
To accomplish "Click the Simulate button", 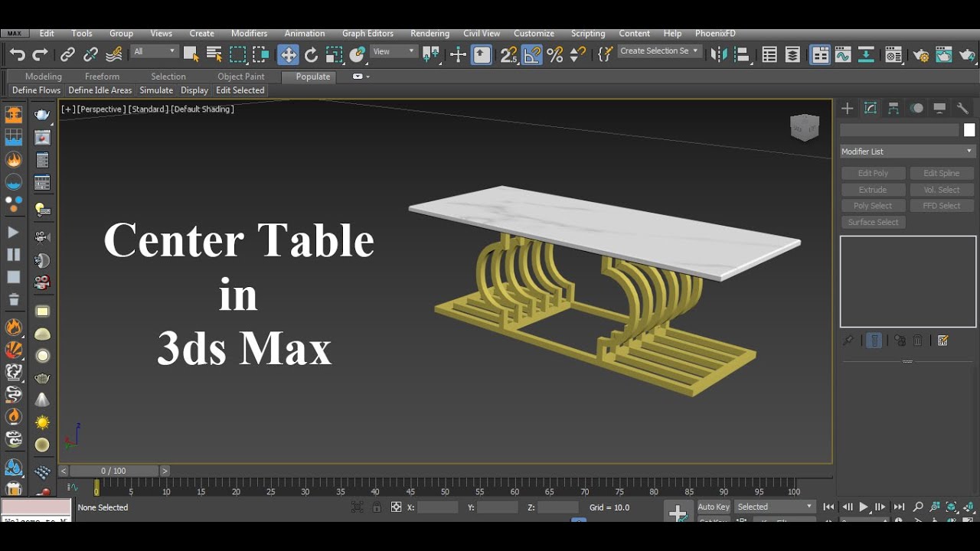I will (x=156, y=90).
